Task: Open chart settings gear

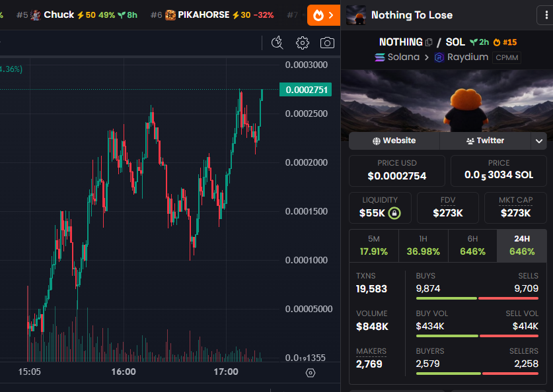Action: point(302,43)
